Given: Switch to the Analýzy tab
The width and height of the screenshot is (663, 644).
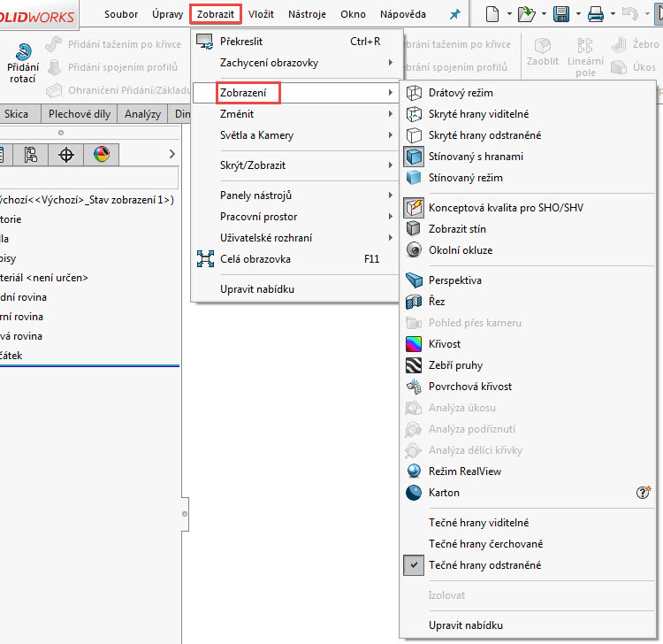Looking at the screenshot, I should click(142, 114).
